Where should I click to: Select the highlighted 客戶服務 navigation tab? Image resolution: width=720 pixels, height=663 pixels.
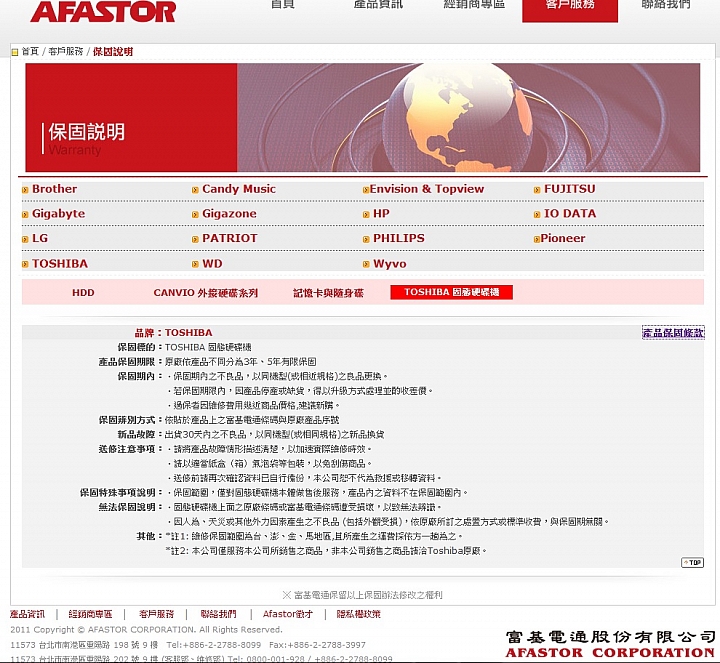(x=570, y=10)
